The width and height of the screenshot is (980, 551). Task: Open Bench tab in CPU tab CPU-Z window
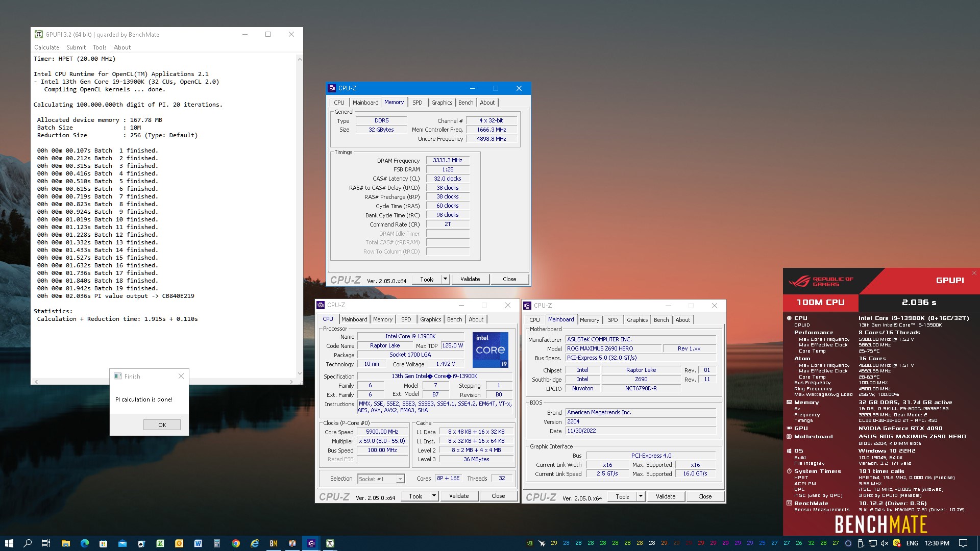[x=454, y=319]
